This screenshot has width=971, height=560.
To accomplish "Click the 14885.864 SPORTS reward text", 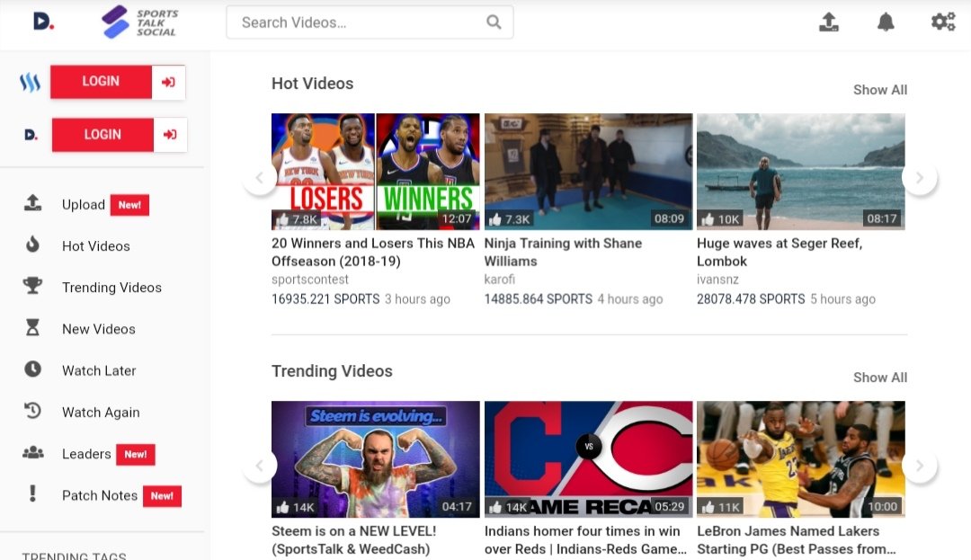I will (539, 299).
